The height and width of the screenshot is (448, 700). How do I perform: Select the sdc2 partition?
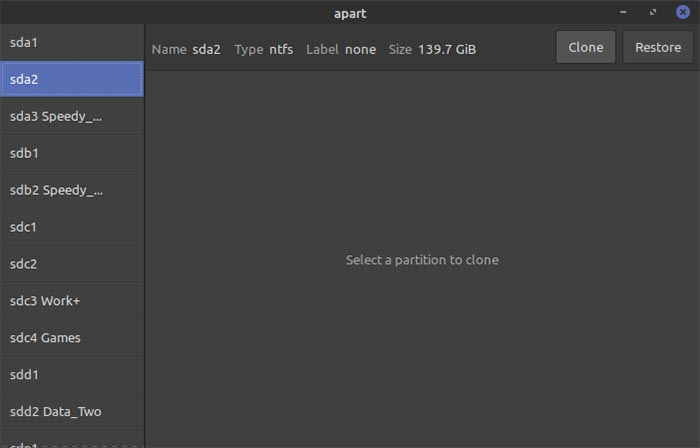[x=72, y=264]
